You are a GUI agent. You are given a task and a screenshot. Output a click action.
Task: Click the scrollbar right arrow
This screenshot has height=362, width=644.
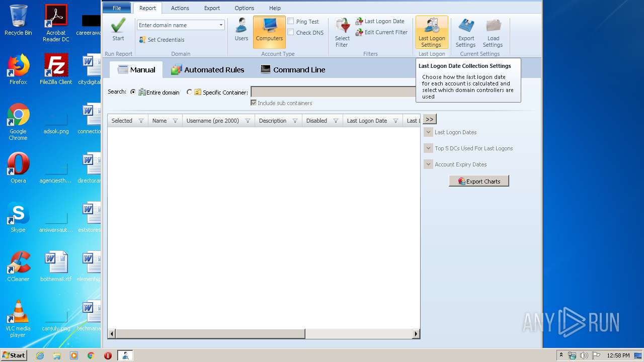416,334
